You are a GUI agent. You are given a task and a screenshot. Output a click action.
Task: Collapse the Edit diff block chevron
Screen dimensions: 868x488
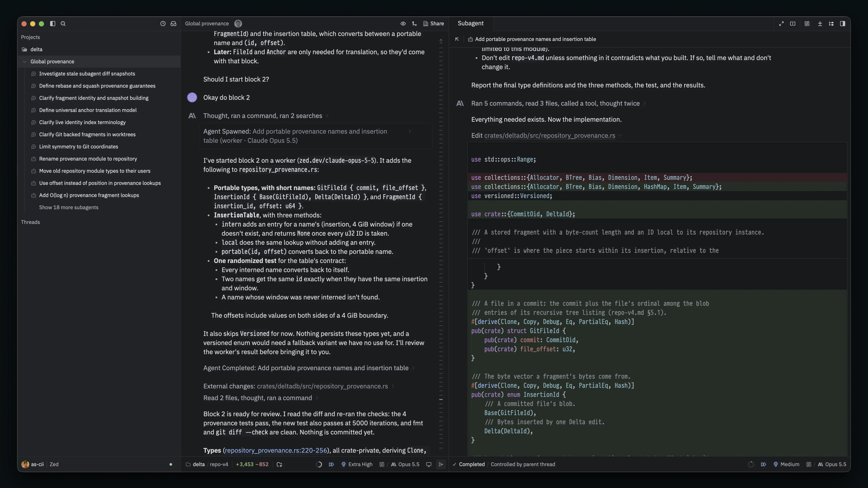pyautogui.click(x=620, y=136)
